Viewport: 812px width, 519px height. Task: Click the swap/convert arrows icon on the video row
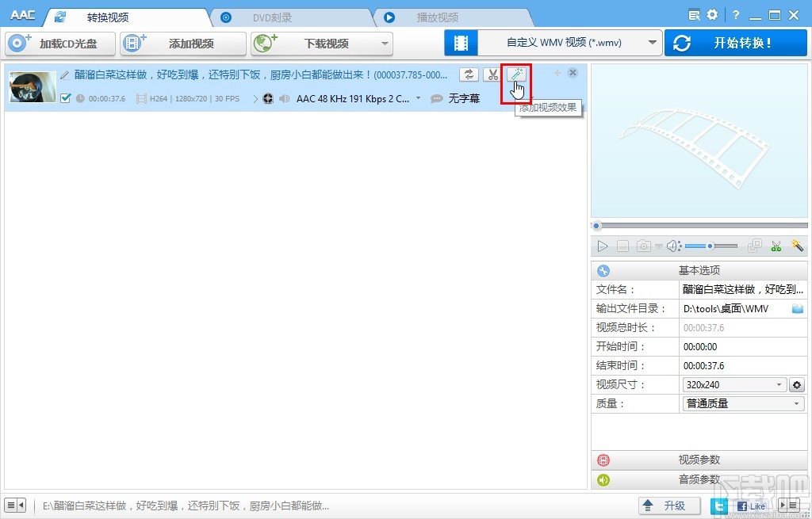(469, 74)
